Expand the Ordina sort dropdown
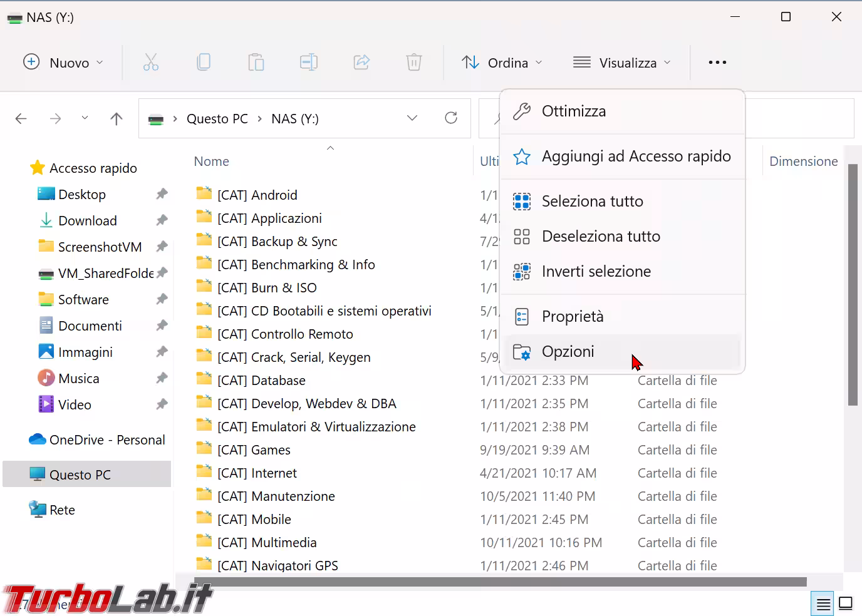Screen dimensions: 862x616 click(502, 63)
